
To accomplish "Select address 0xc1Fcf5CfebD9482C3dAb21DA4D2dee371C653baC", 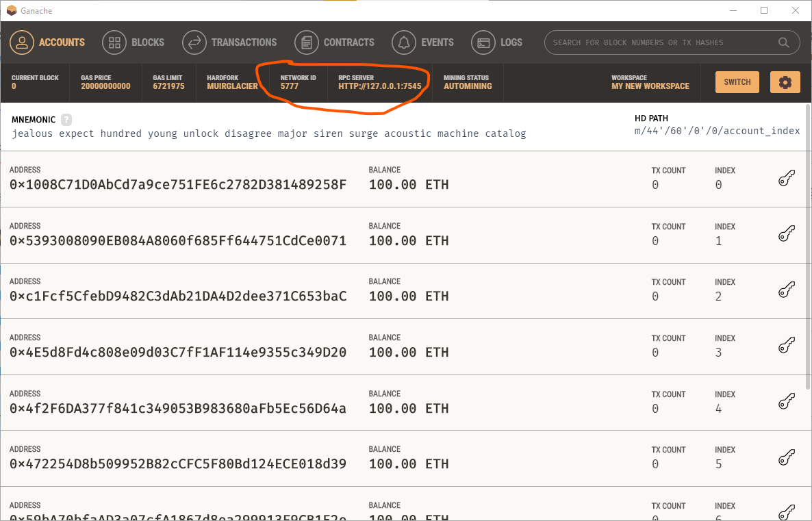I will pos(177,296).
